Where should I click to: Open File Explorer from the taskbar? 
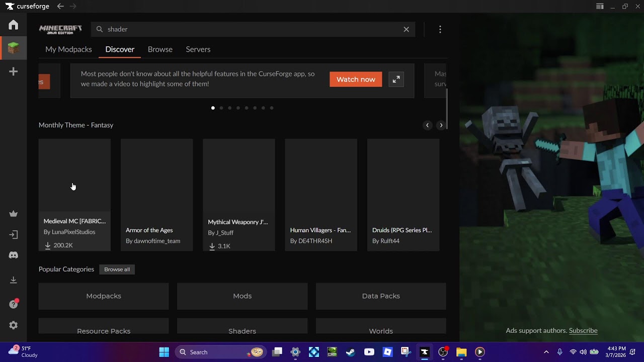point(461,352)
